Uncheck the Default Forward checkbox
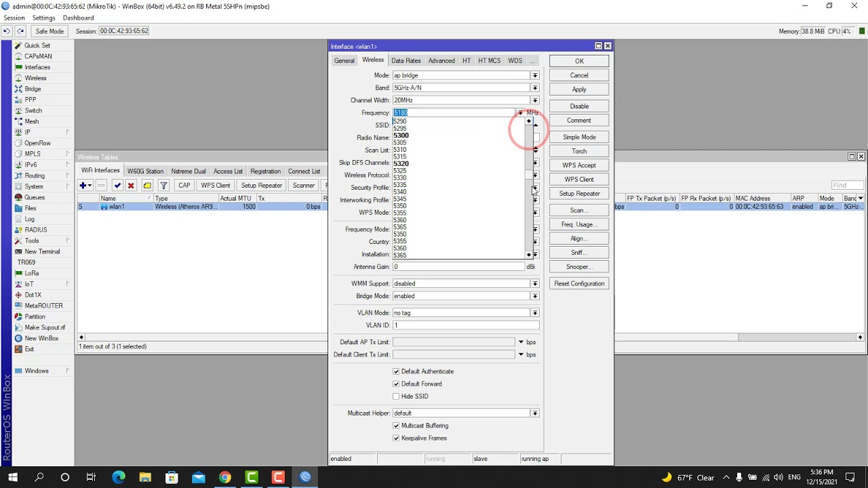 (396, 384)
